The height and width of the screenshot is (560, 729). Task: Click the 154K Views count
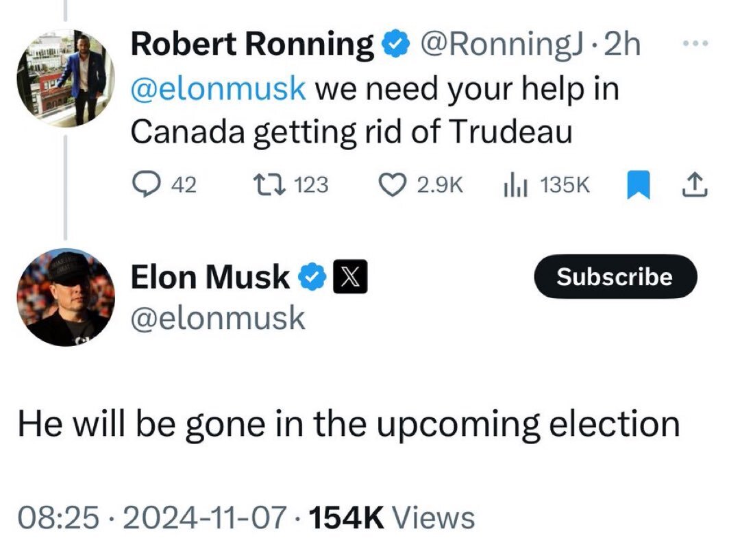[391, 518]
